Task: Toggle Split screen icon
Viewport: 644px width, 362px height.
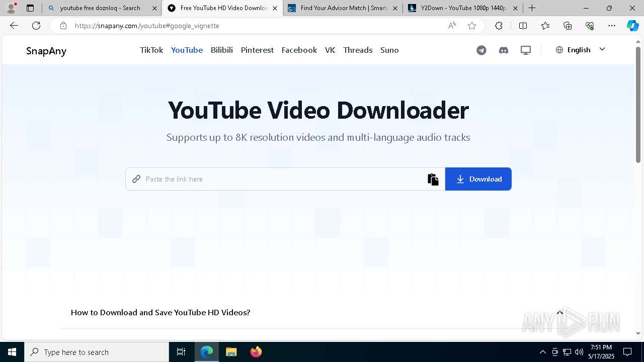Action: click(523, 26)
